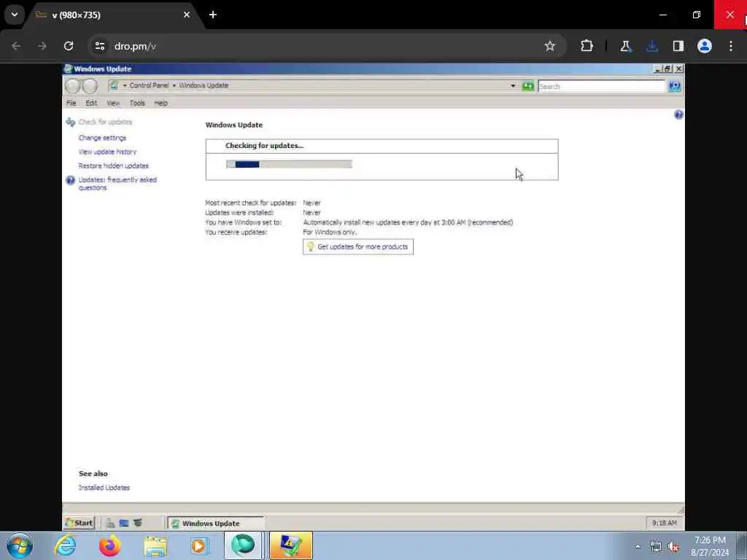The width and height of the screenshot is (747, 560).
Task: Toggle the Chrome side panel icon
Action: tap(678, 46)
